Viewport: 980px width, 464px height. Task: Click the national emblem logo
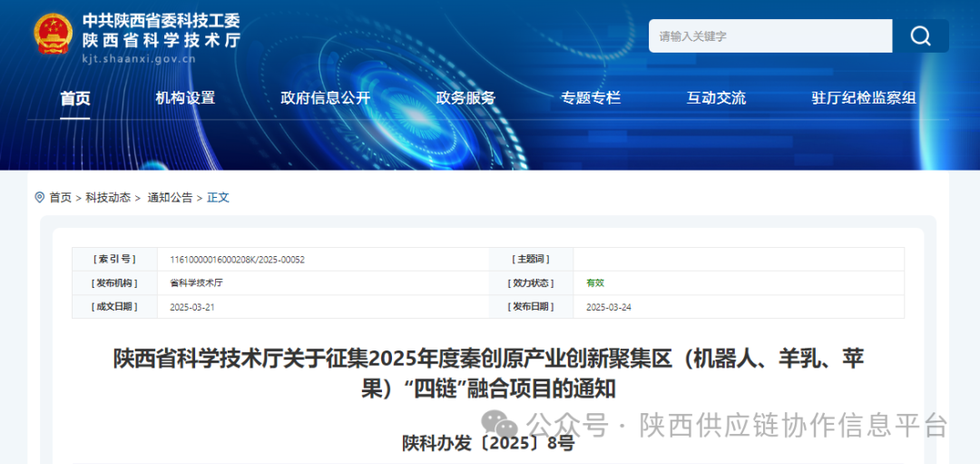[x=54, y=35]
